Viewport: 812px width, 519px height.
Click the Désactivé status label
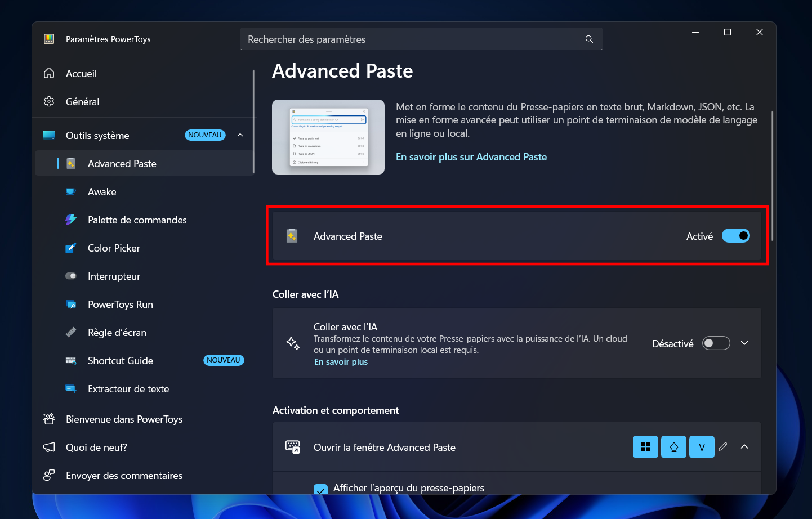pos(673,343)
